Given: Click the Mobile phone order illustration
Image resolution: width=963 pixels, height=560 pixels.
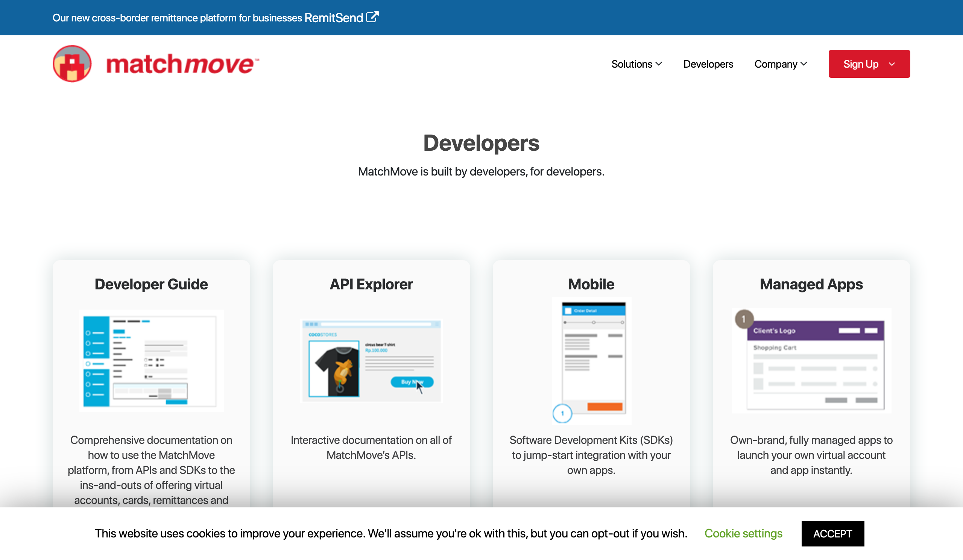Looking at the screenshot, I should pyautogui.click(x=592, y=361).
